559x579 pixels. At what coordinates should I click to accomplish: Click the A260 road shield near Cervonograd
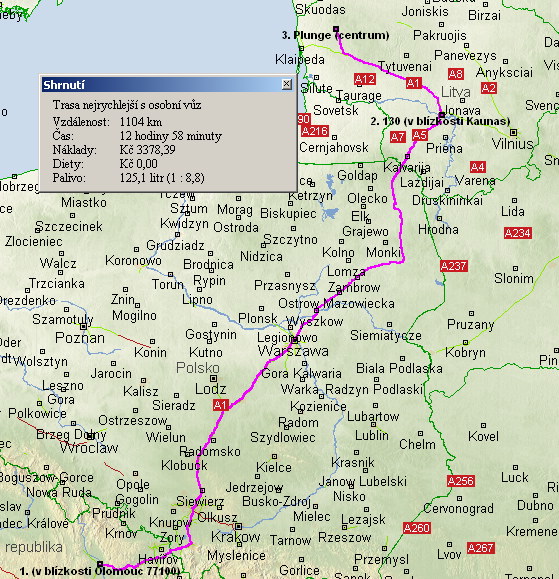click(416, 528)
